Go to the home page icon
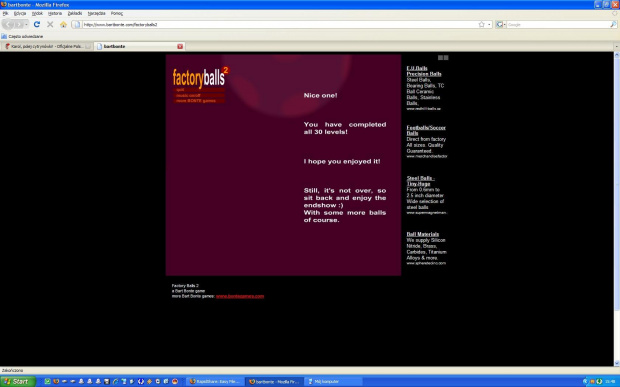Viewport: 620px width, 387px height. (x=63, y=25)
